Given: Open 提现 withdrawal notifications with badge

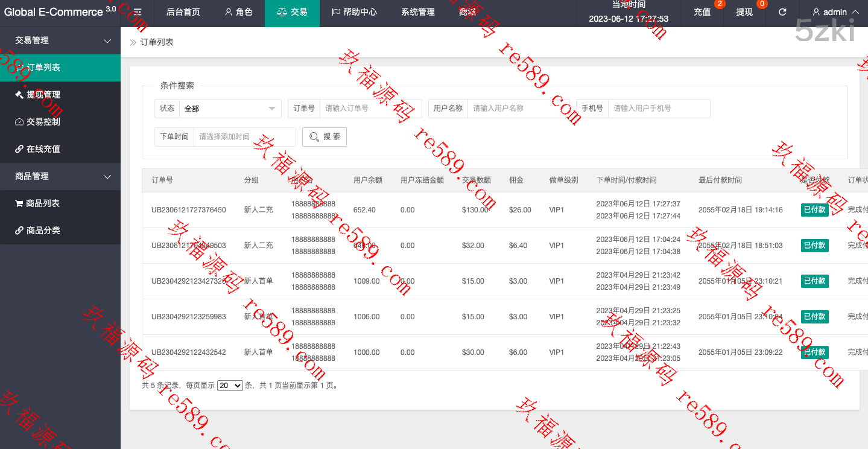Looking at the screenshot, I should [745, 12].
